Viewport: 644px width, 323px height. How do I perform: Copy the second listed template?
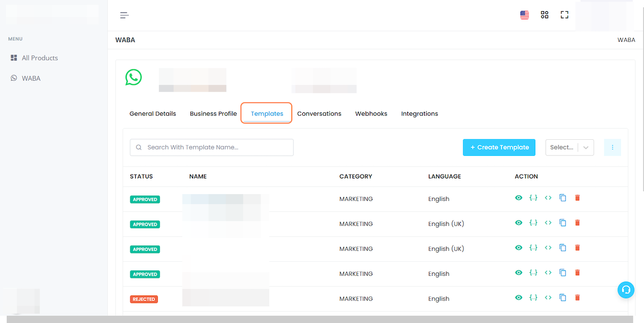pyautogui.click(x=562, y=222)
